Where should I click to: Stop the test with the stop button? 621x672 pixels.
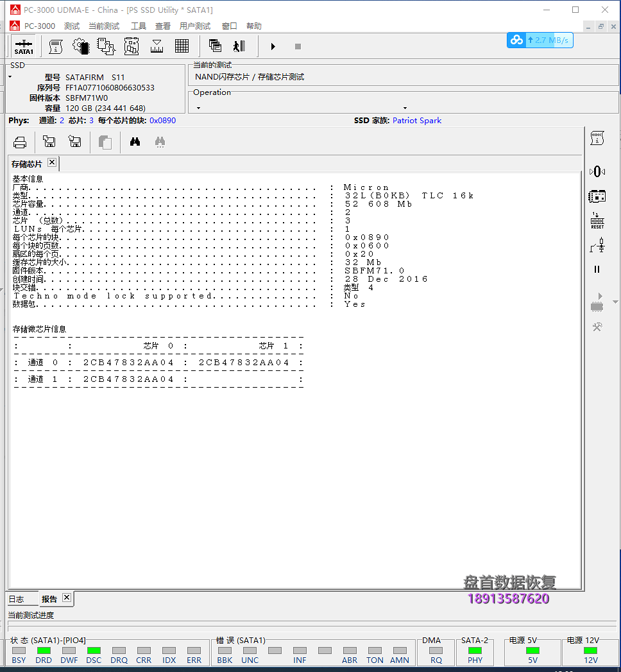coord(298,46)
